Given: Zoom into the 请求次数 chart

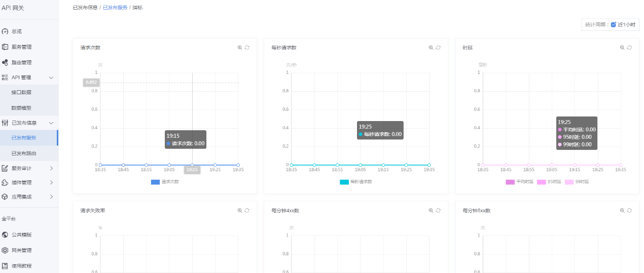Looking at the screenshot, I should pyautogui.click(x=240, y=48).
